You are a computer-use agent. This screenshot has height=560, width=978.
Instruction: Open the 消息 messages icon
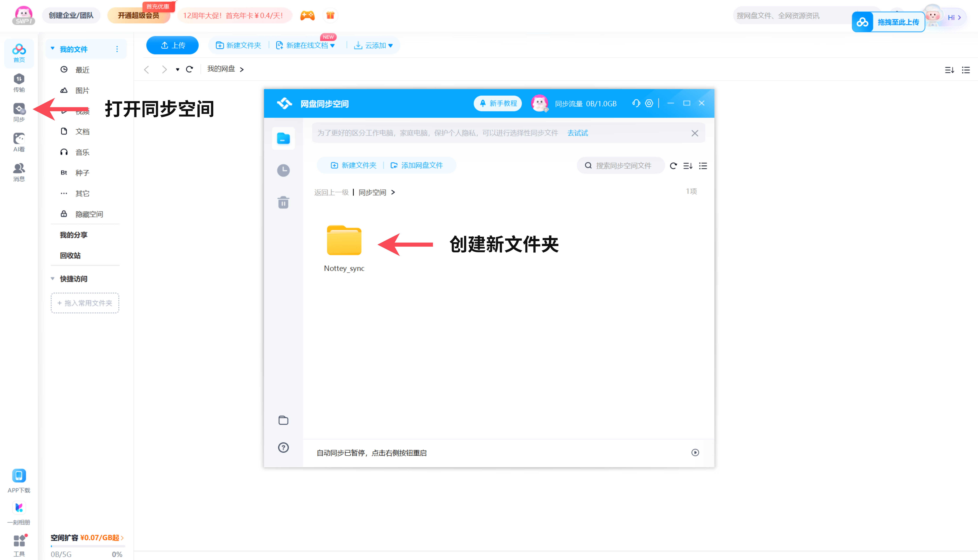(19, 172)
